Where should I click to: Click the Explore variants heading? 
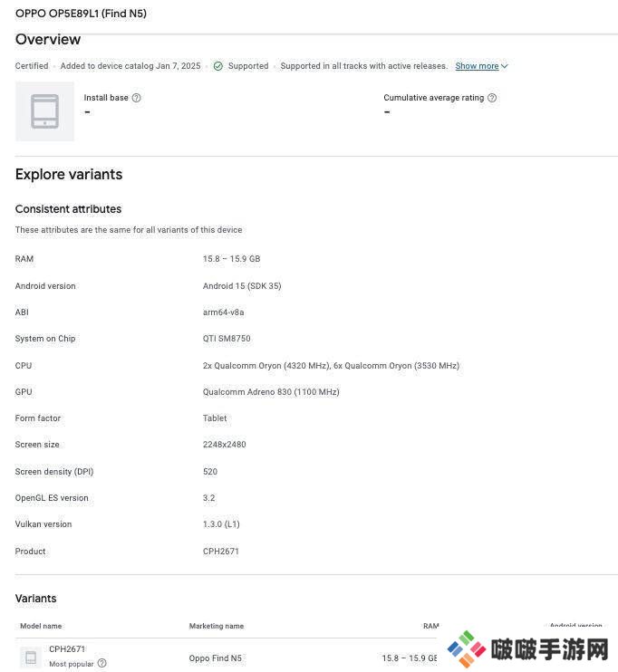tap(69, 175)
